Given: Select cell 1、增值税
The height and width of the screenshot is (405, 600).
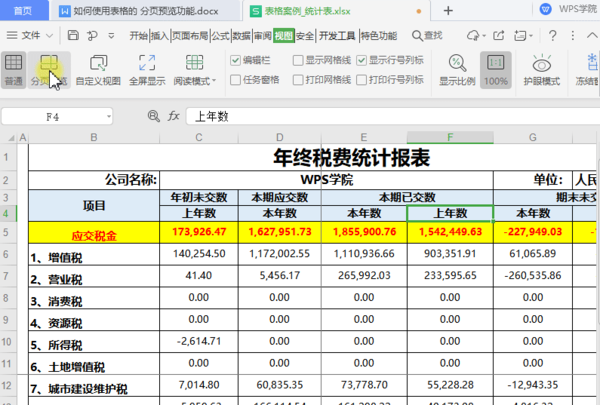Looking at the screenshot, I should point(94,254).
